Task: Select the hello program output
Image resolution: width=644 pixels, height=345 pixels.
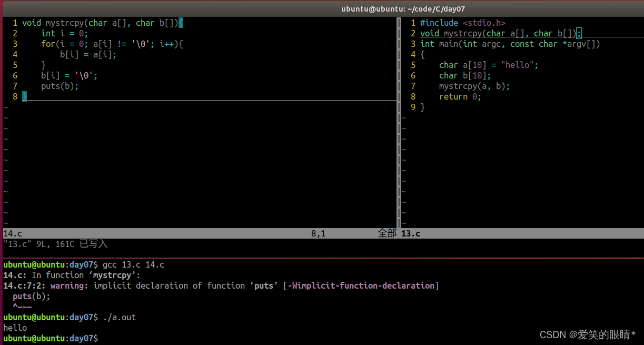Action: (x=15, y=328)
